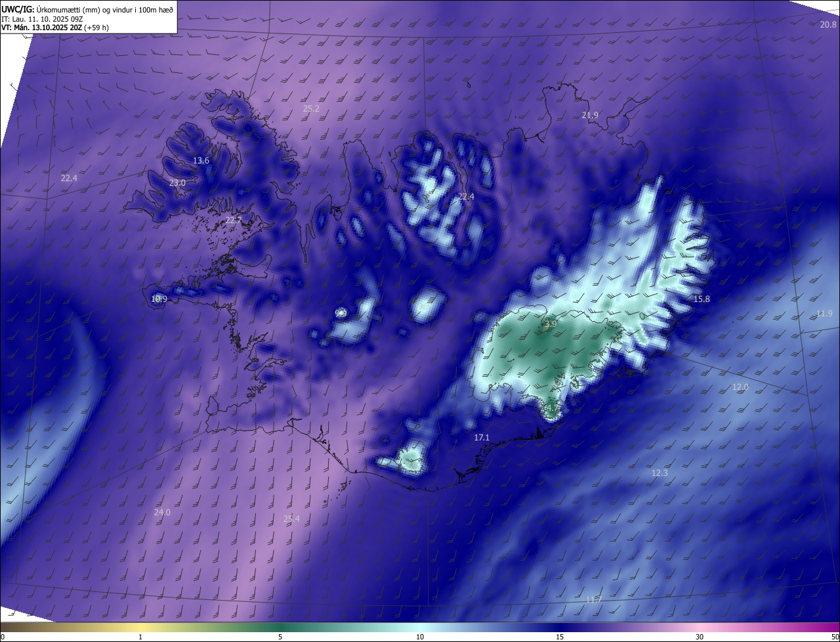Viewport: 840px width, 642px height.
Task: Click the valid time line 'VT: Mán. 13.10.2025 20Z (+59 h)'
Action: [55, 28]
